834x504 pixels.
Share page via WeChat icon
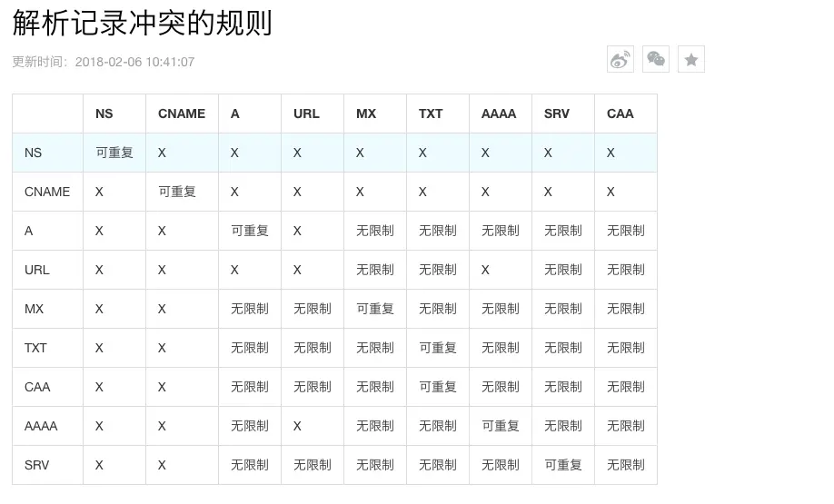656,59
